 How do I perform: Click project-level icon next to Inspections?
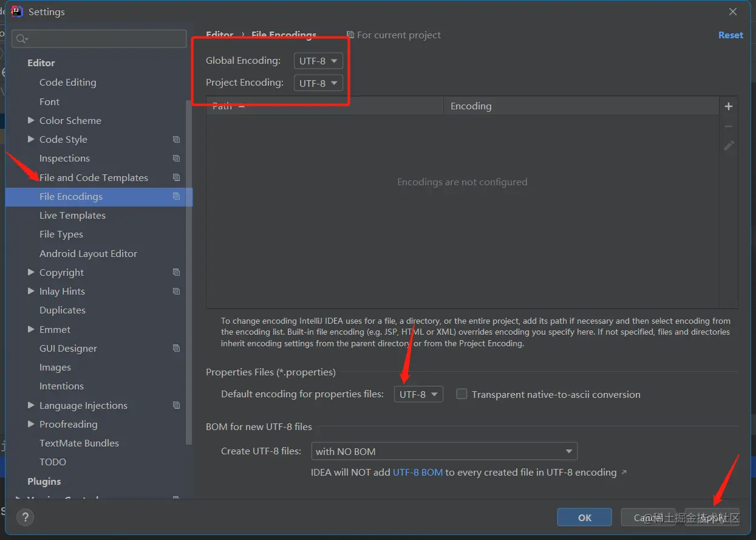pos(176,158)
